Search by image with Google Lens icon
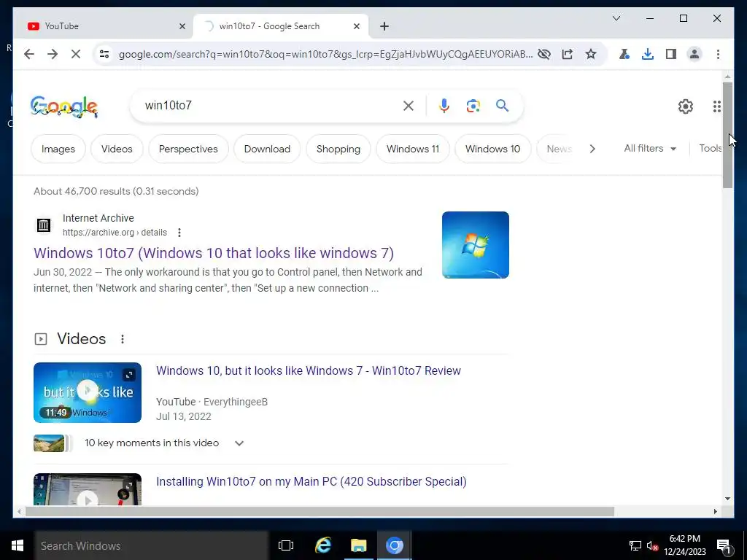 pos(473,106)
